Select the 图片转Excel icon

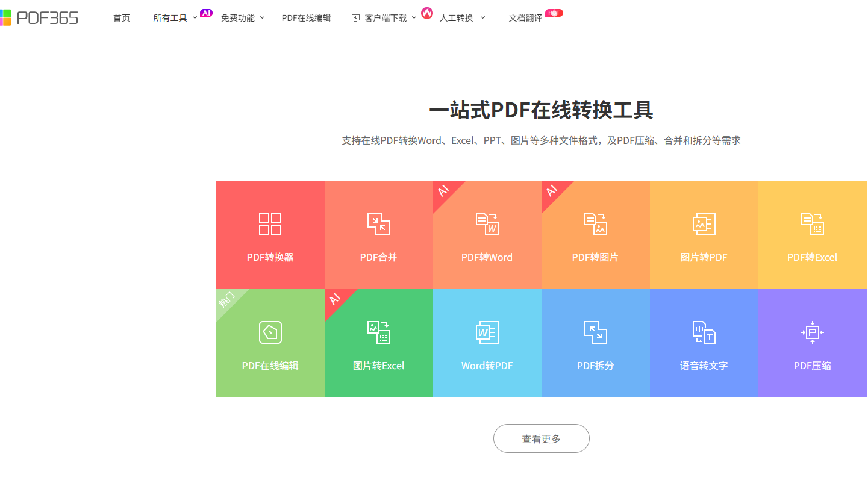click(x=379, y=332)
